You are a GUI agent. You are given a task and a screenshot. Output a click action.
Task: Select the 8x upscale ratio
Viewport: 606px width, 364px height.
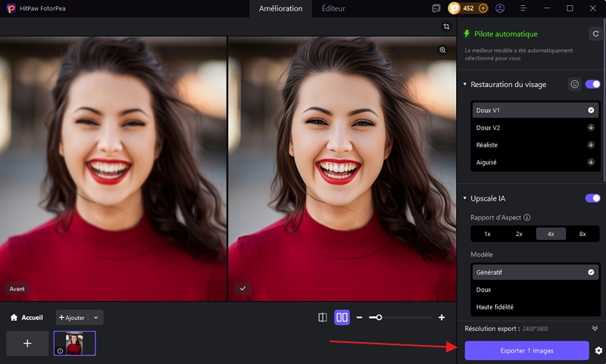pyautogui.click(x=582, y=234)
